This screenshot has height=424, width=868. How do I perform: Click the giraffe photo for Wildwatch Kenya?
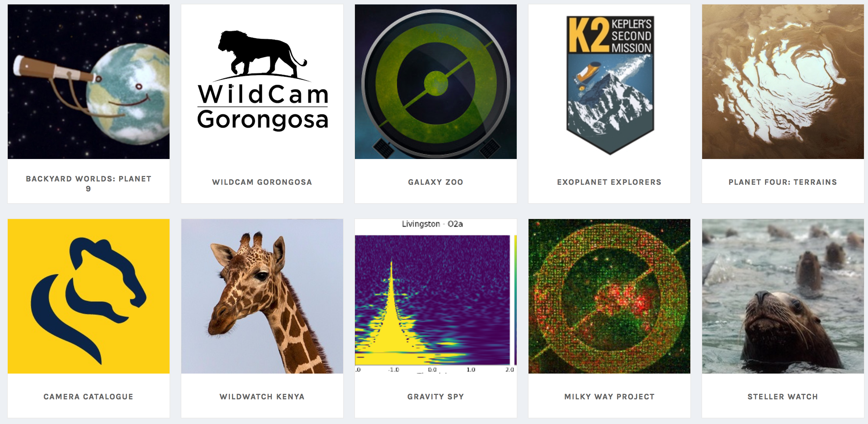click(x=262, y=296)
